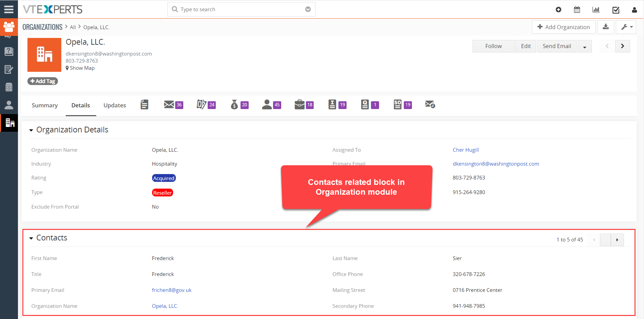644x319 pixels.
Task: Go to the next organization record arrow
Action: (623, 46)
